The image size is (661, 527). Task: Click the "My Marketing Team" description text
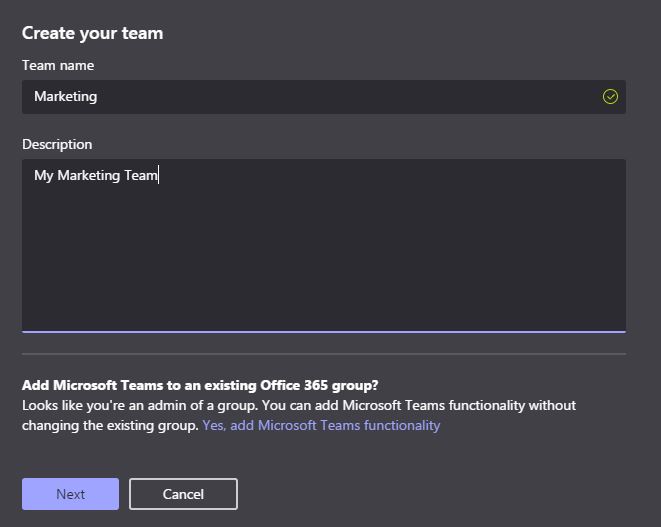pos(96,175)
